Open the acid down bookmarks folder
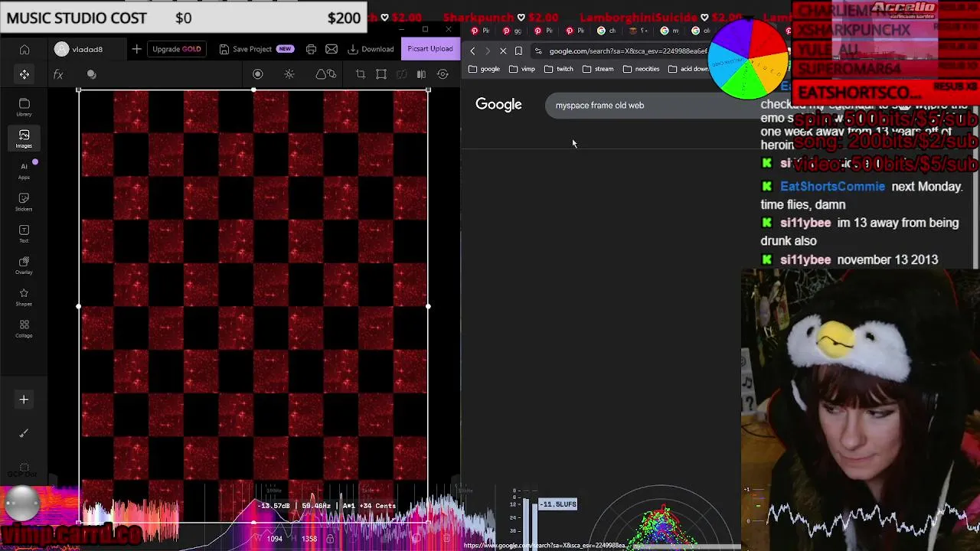 (688, 69)
